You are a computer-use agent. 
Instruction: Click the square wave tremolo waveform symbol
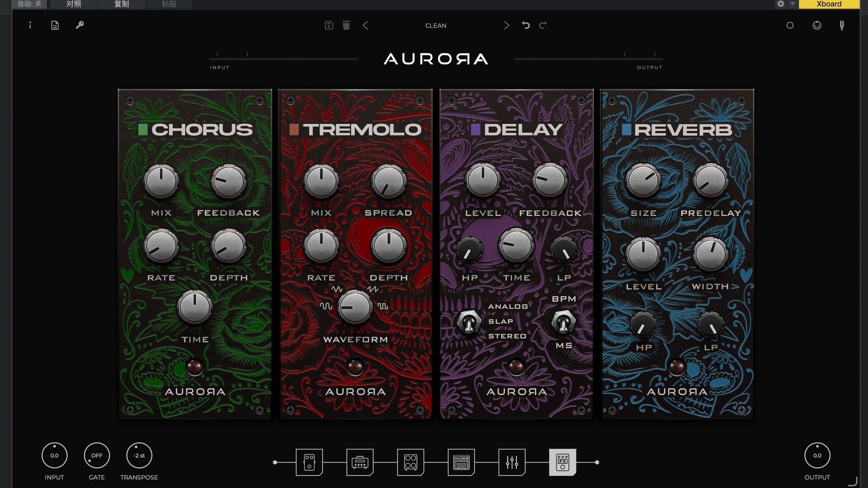coord(383,306)
